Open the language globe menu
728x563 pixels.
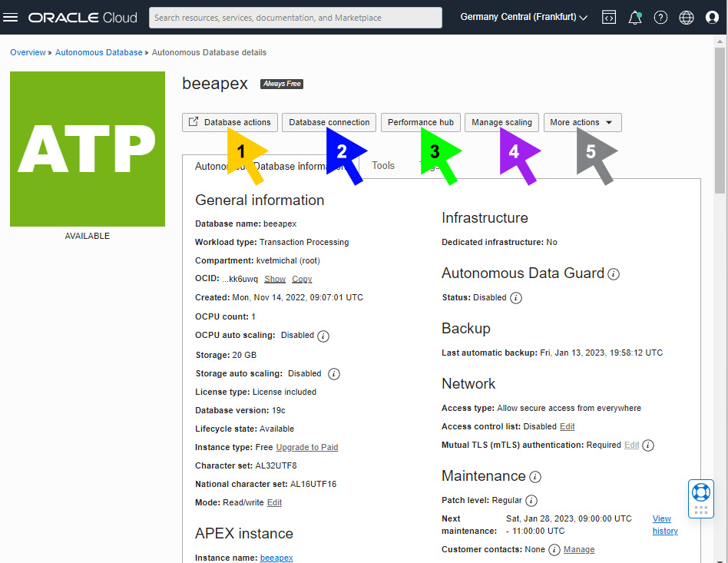pyautogui.click(x=687, y=18)
